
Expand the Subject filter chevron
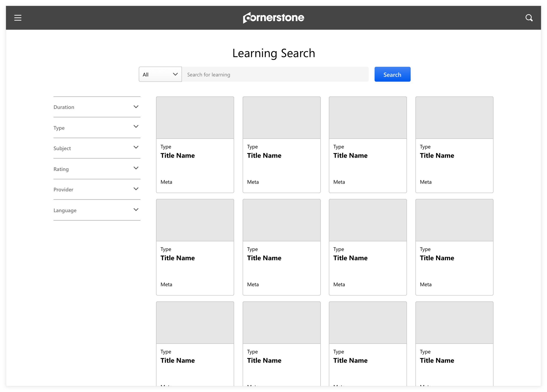[136, 147]
